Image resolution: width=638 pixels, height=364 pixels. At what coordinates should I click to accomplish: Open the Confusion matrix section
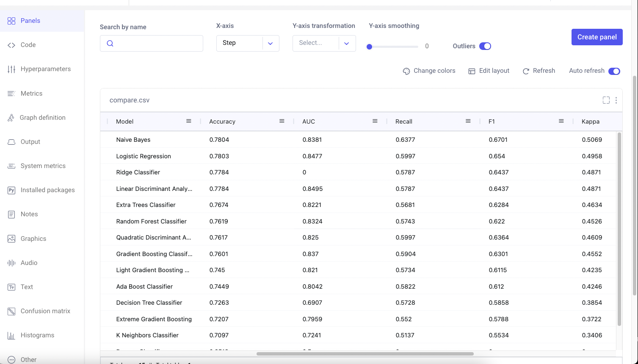[x=45, y=311]
